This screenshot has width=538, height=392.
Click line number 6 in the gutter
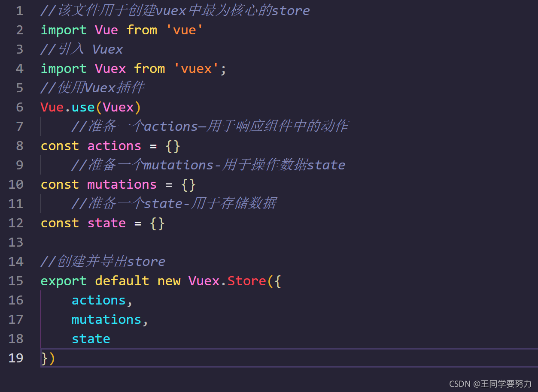click(19, 107)
